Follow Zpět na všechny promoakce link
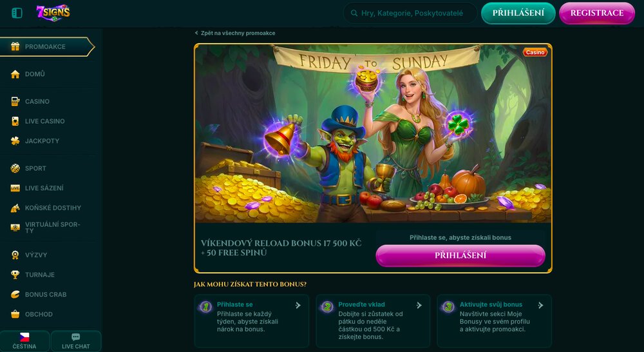Screen dimensions: 644x352 point(235,33)
